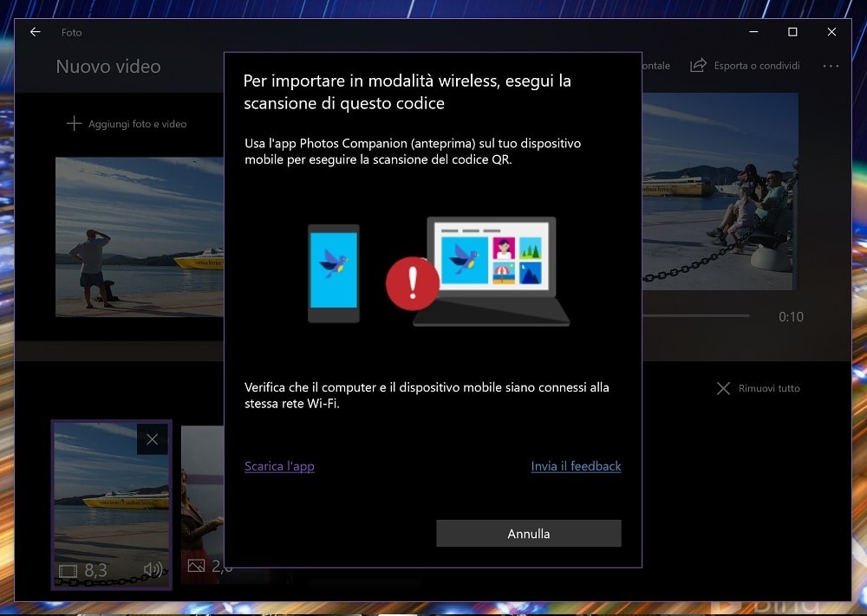867x616 pixels.
Task: Cancel the wireless import with Annulla
Action: click(529, 533)
